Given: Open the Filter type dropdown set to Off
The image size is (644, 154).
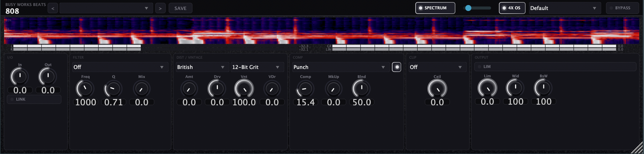Looking at the screenshot, I should 119,67.
